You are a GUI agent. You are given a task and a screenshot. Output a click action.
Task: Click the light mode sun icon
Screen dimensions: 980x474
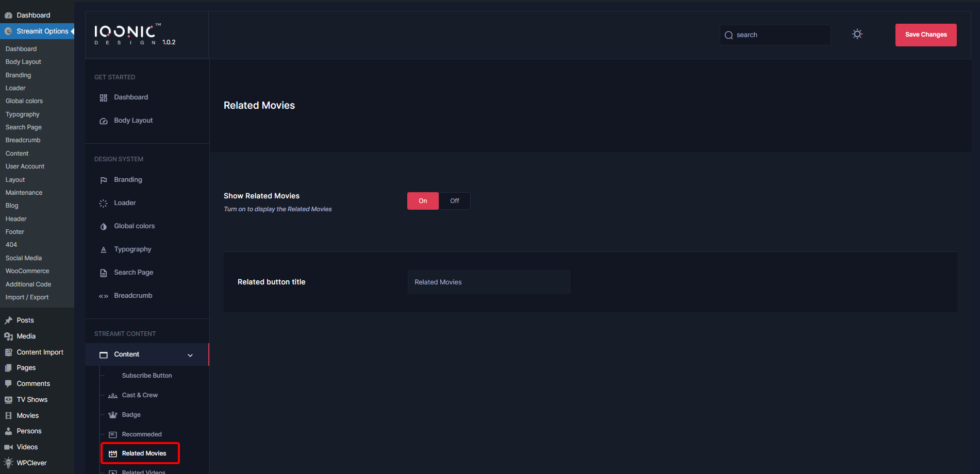coord(857,34)
